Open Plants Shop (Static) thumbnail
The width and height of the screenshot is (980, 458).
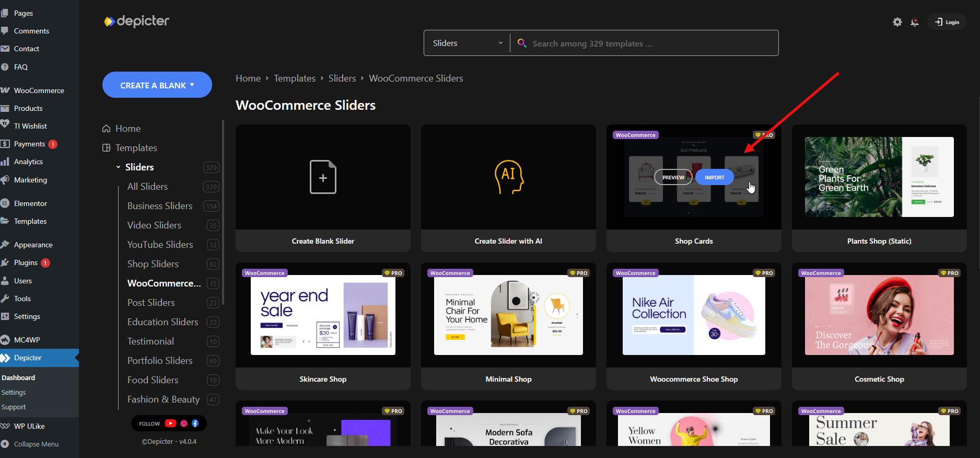(879, 177)
